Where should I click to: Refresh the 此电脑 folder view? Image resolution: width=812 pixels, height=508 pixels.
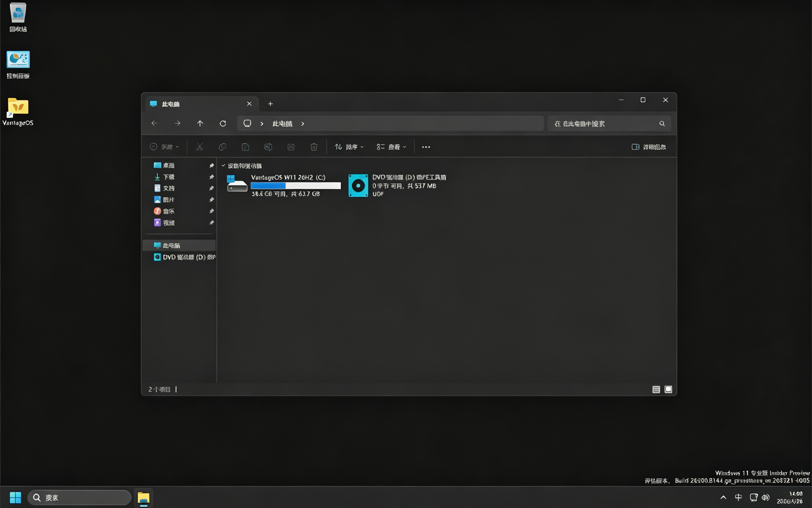[x=223, y=123]
